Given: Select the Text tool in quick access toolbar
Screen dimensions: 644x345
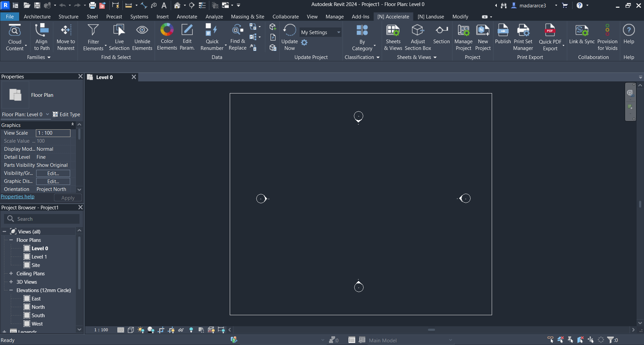Looking at the screenshot, I should click(x=164, y=5).
